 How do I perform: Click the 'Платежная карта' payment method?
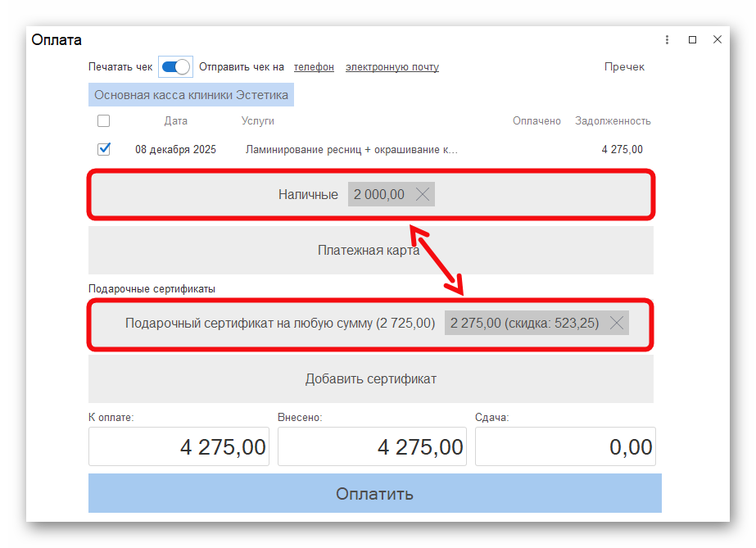370,251
